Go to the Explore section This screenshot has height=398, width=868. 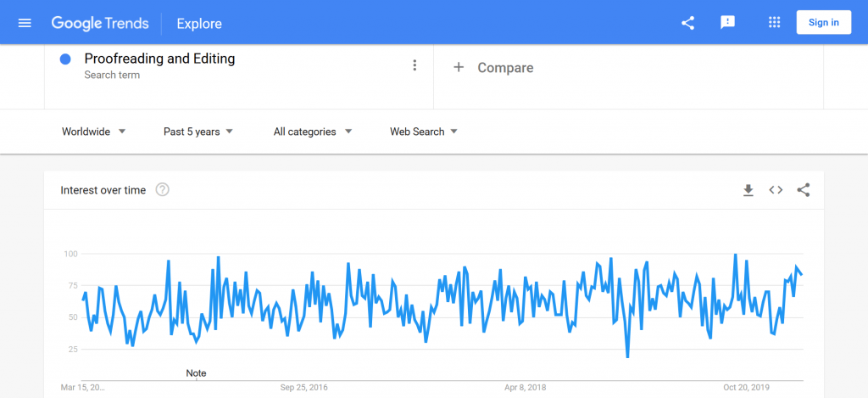click(199, 24)
